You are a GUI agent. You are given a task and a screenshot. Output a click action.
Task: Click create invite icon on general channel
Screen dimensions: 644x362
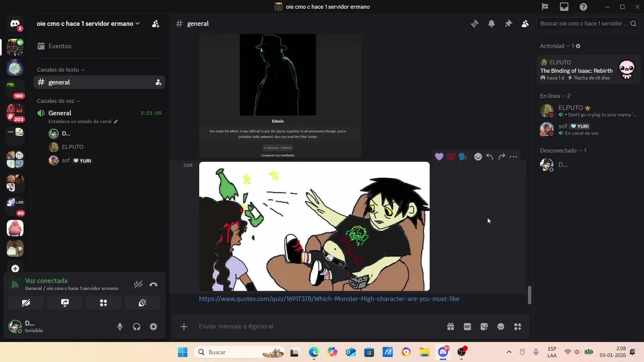pos(158,82)
